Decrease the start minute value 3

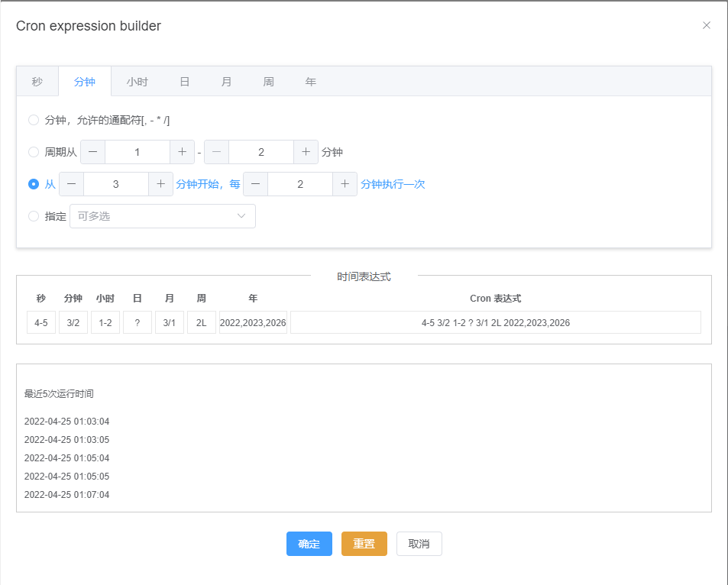[72, 184]
